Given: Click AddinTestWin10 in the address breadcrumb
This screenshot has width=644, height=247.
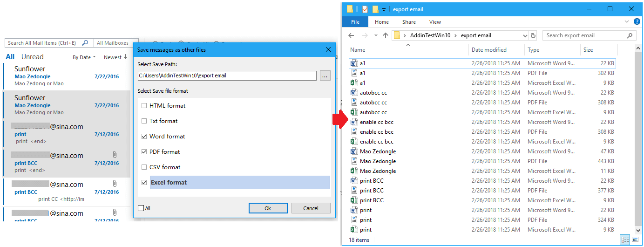Looking at the screenshot, I should [431, 35].
